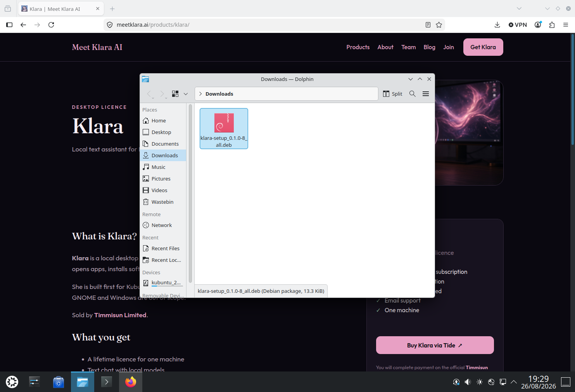Open About in site navigation

[385, 47]
